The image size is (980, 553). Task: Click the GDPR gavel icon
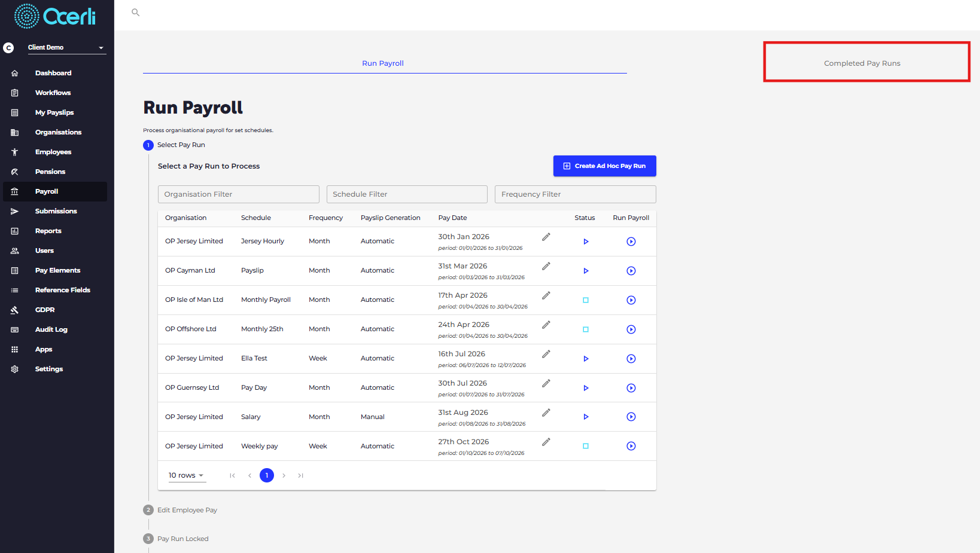point(14,310)
